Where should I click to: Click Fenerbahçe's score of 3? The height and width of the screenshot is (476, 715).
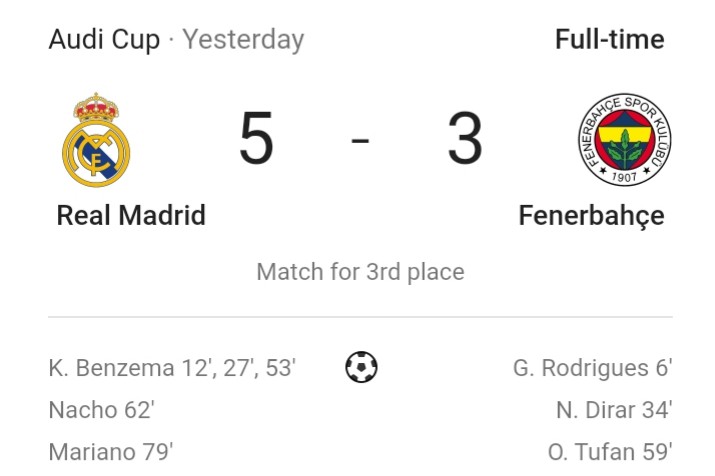[465, 138]
